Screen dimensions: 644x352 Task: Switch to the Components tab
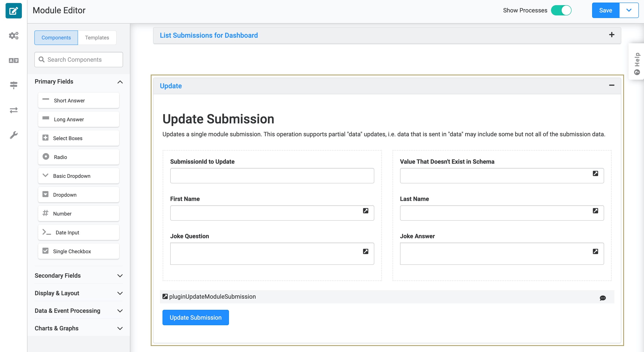[56, 38]
